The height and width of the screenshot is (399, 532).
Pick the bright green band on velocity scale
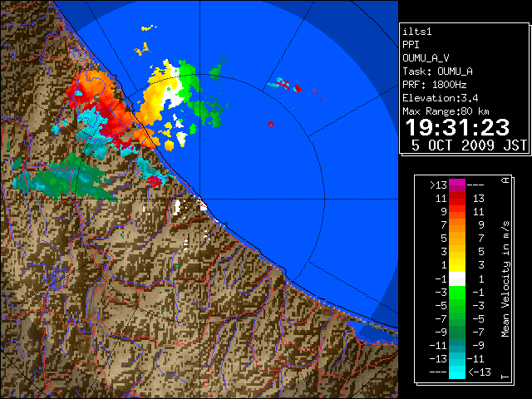click(x=457, y=292)
